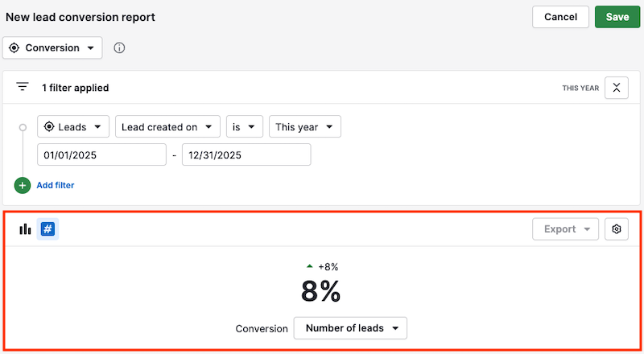
Task: Click the Cancel button
Action: [x=560, y=17]
